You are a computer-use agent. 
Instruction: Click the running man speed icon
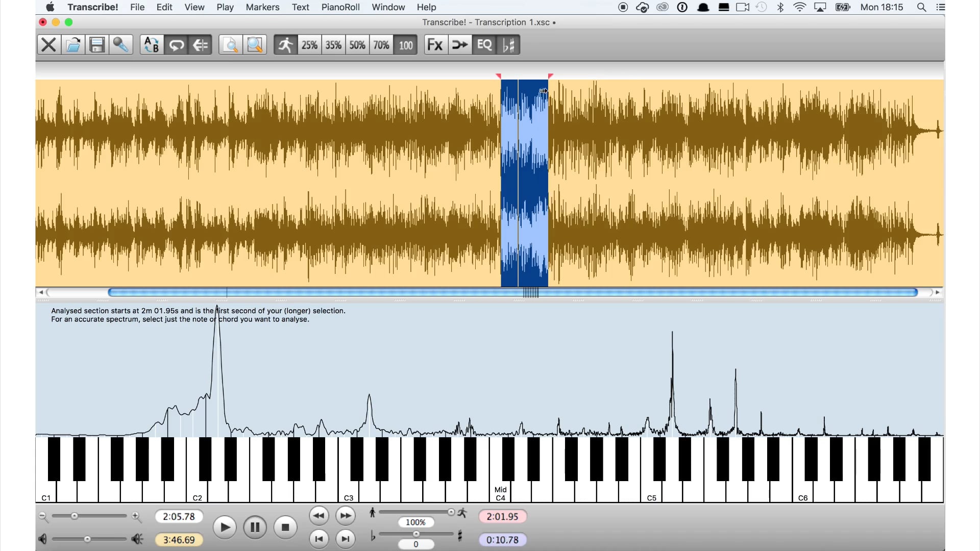pos(285,45)
